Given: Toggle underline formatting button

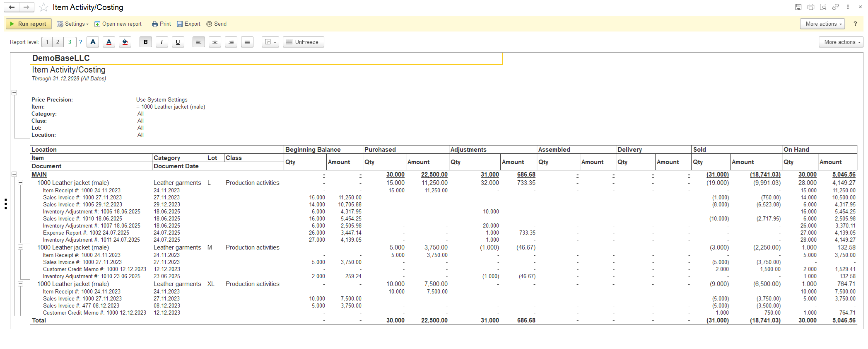Looking at the screenshot, I should point(178,42).
